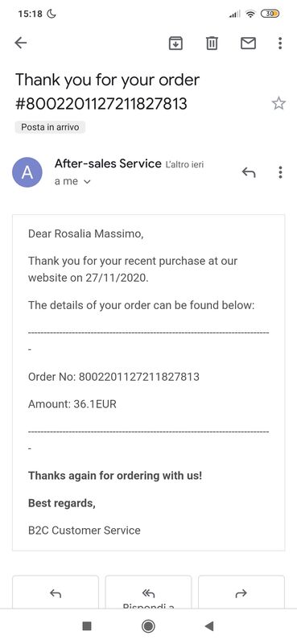Tap the email subject with the order number
The width and height of the screenshot is (297, 644).
click(x=108, y=92)
